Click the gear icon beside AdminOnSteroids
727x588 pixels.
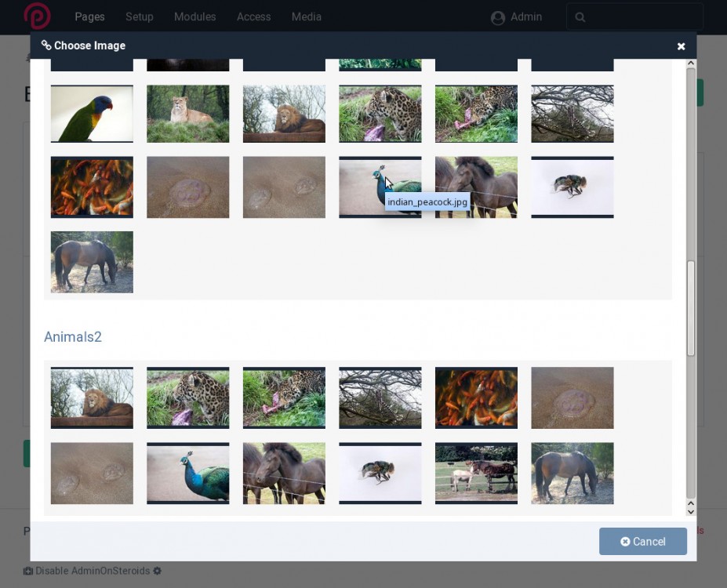(x=158, y=571)
